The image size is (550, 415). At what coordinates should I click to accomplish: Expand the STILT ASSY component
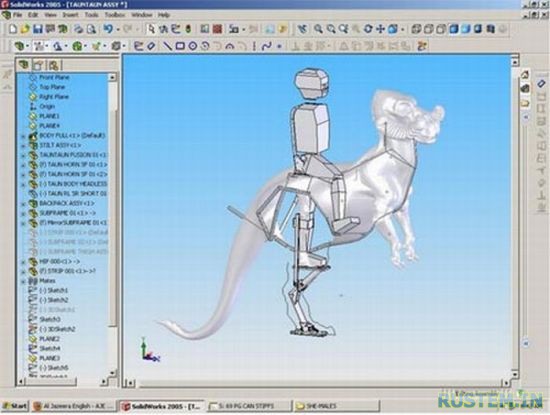click(x=24, y=146)
